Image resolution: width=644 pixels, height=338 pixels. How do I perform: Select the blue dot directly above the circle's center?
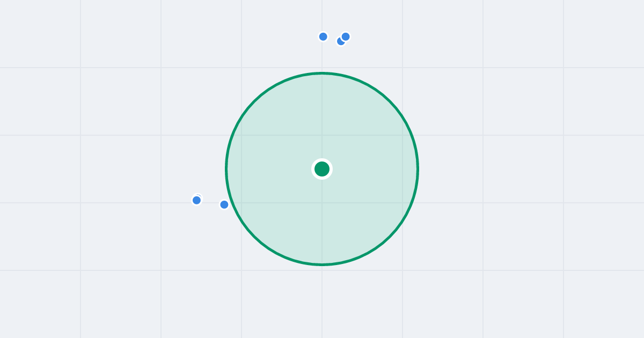323,36
